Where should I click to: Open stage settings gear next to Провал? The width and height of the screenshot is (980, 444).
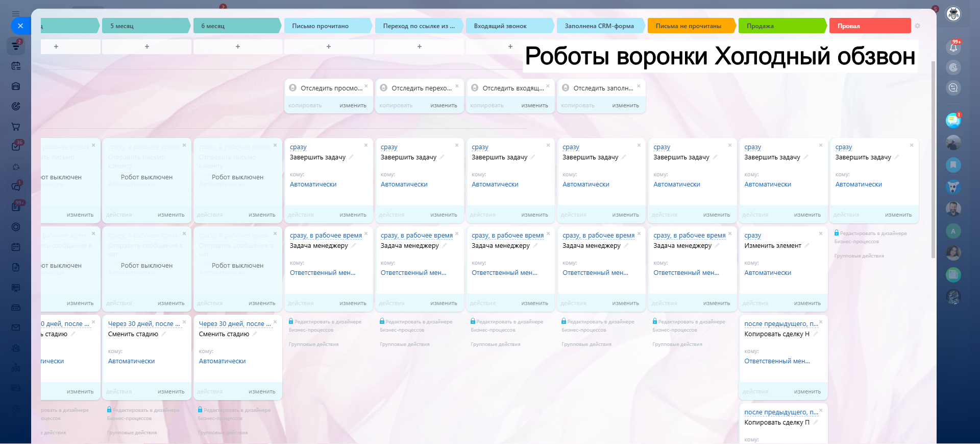[917, 26]
